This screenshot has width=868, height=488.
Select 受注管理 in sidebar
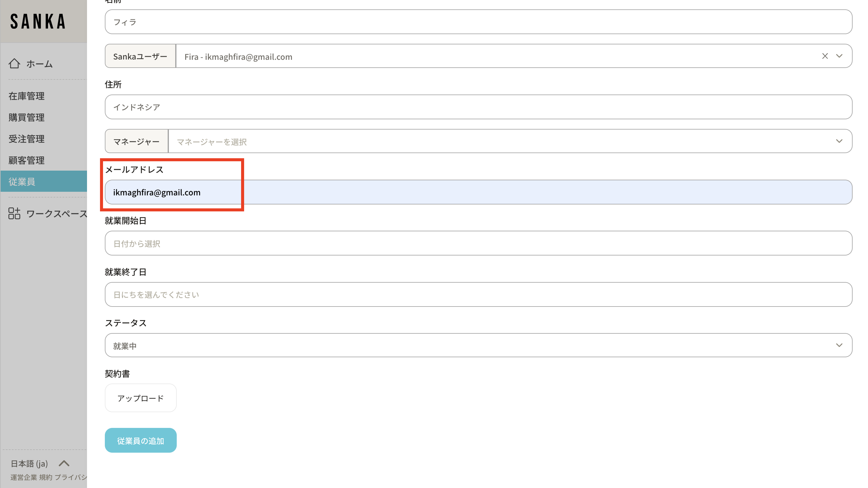[x=27, y=139]
